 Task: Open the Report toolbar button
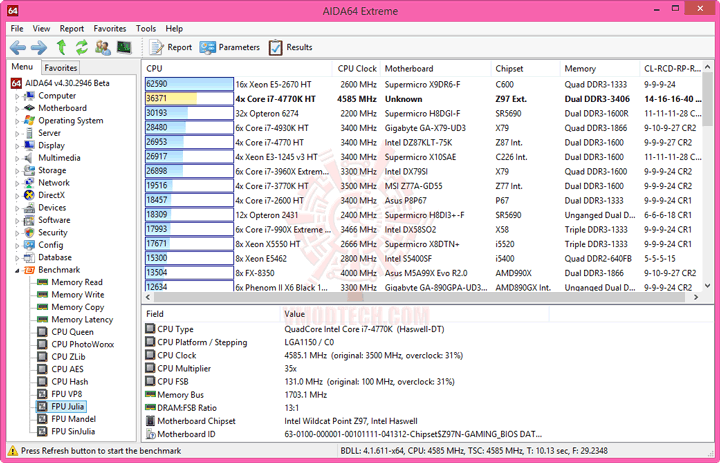point(170,47)
